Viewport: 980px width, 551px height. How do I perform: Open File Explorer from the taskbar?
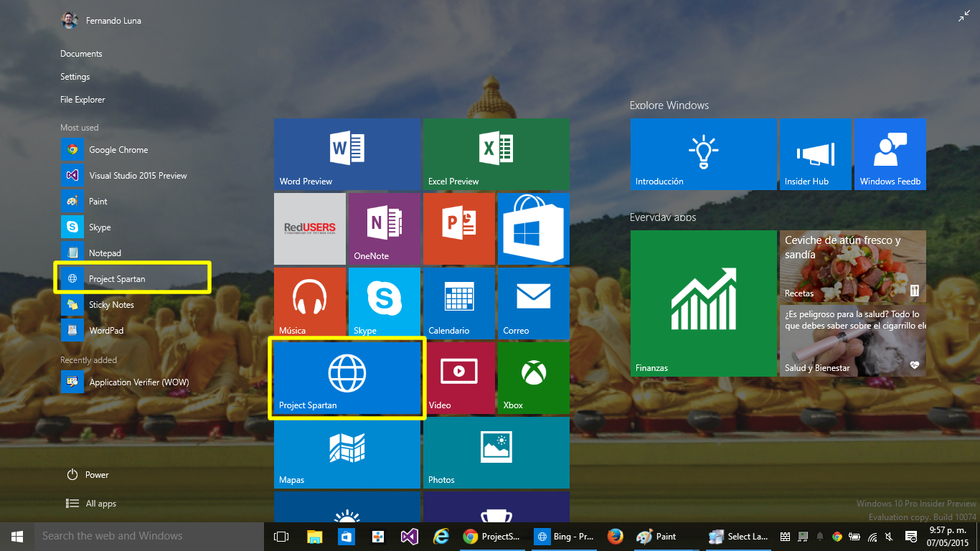314,536
